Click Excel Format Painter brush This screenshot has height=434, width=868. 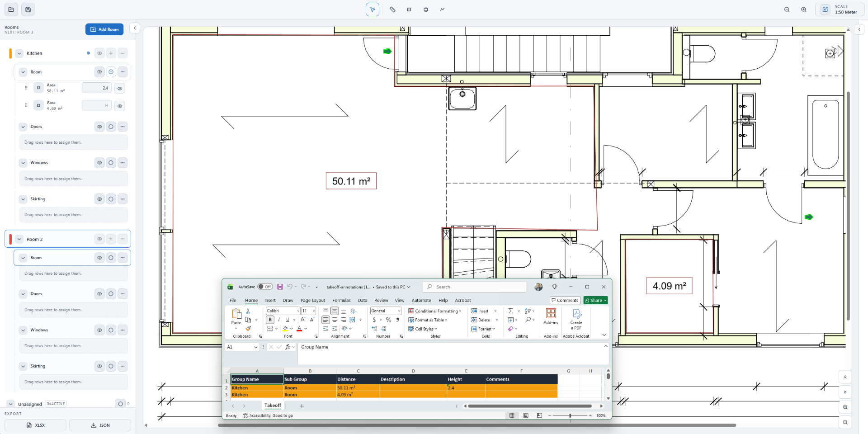coord(248,329)
